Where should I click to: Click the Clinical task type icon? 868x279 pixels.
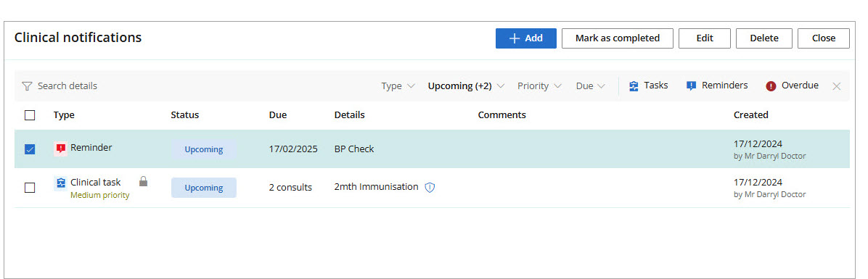(61, 183)
